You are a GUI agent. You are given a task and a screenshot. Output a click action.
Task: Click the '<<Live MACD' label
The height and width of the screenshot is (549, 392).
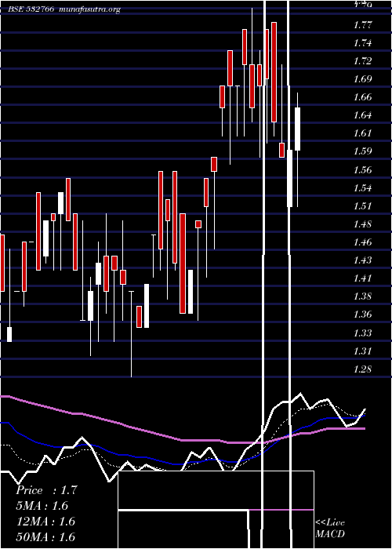click(x=330, y=529)
